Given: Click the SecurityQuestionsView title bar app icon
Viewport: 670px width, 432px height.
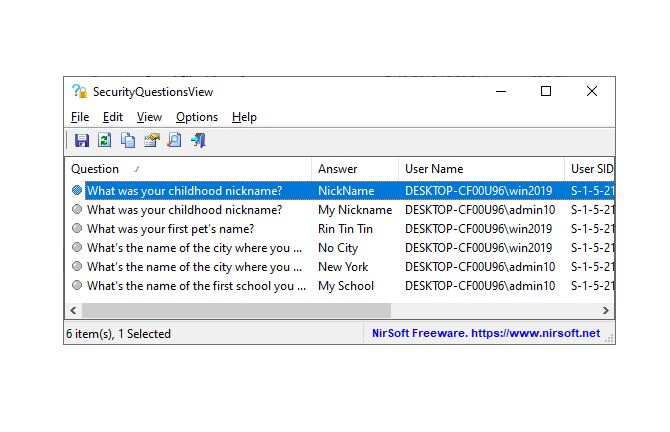Looking at the screenshot, I should (x=80, y=91).
